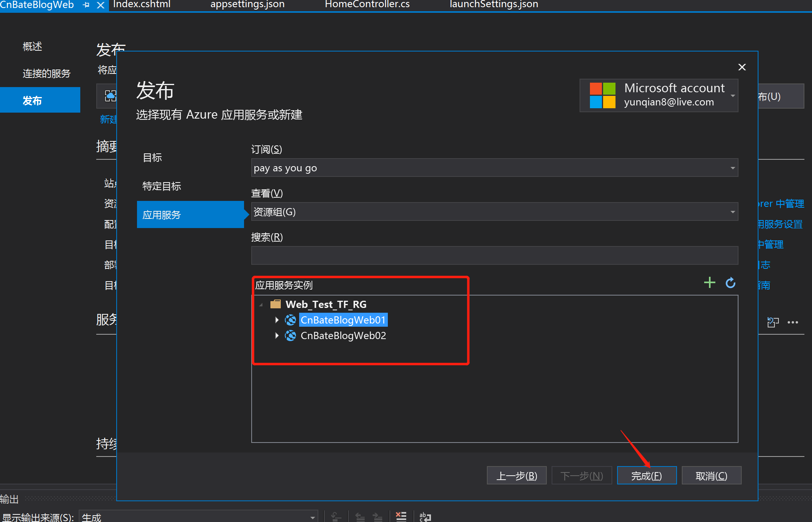Click the CnBateBlogWeb01 app service icon
This screenshot has width=812, height=522.
click(x=290, y=320)
